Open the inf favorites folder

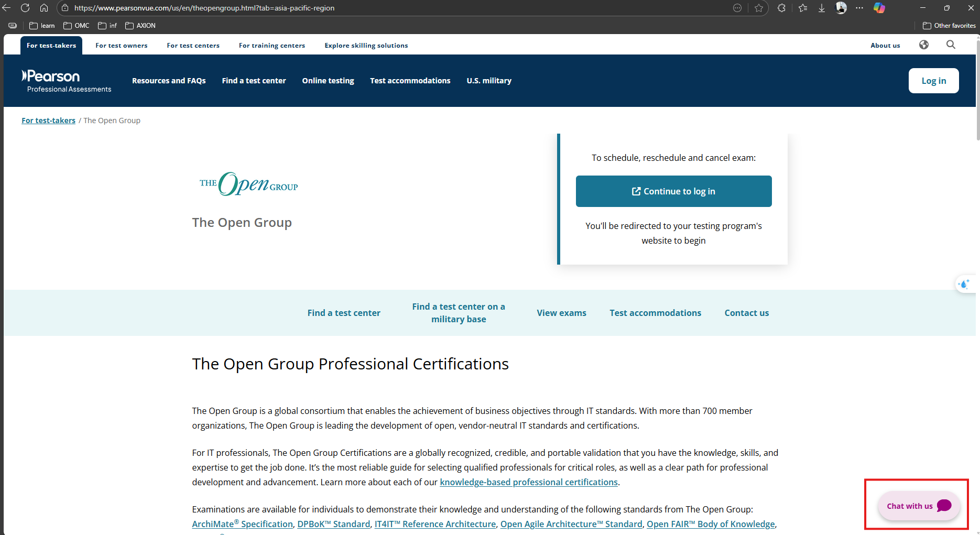pyautogui.click(x=107, y=26)
